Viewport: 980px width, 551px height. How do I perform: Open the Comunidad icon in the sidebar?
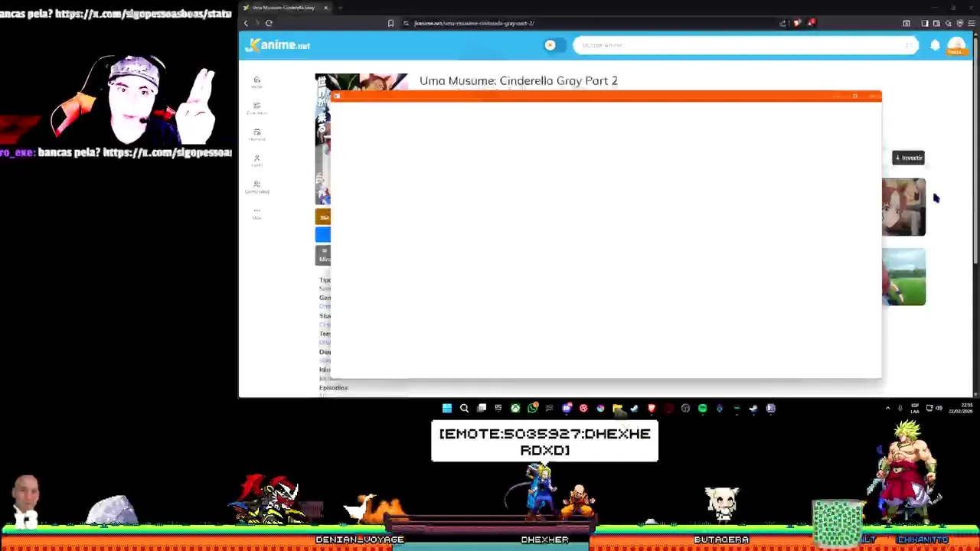tap(256, 186)
